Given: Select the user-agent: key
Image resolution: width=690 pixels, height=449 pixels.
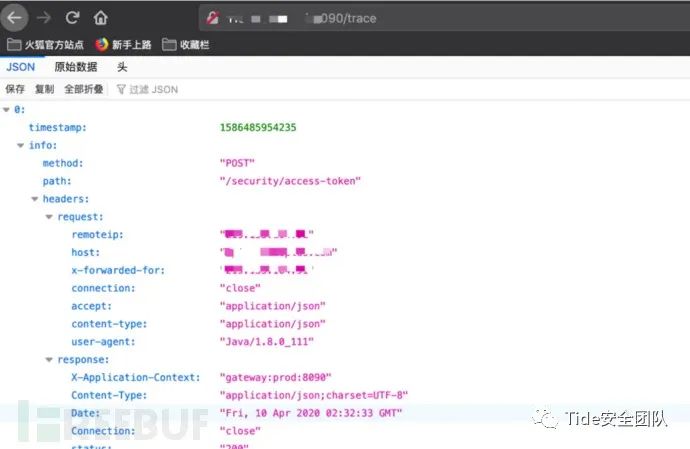Looking at the screenshot, I should pos(103,342).
